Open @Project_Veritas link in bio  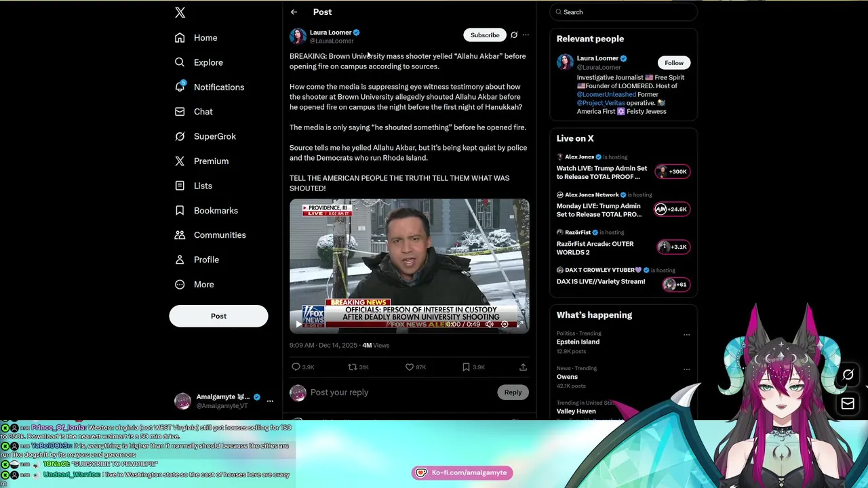pyautogui.click(x=601, y=103)
